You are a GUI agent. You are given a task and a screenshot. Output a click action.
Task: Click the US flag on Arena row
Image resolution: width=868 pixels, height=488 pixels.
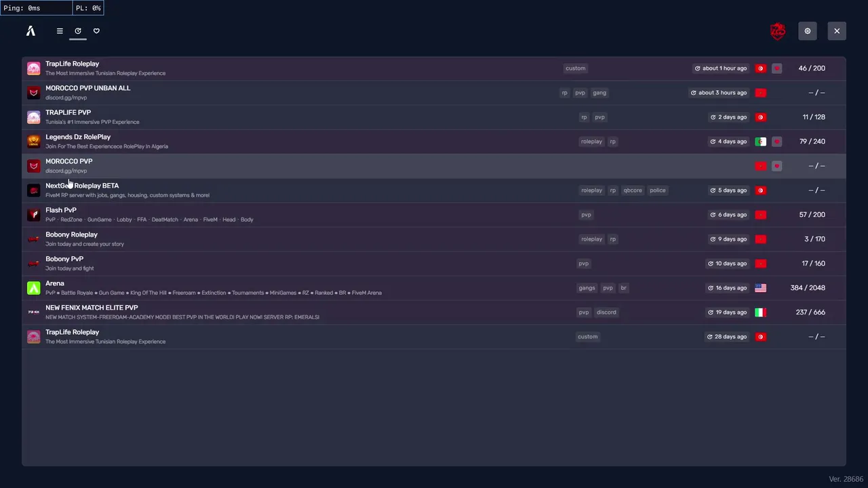point(761,288)
